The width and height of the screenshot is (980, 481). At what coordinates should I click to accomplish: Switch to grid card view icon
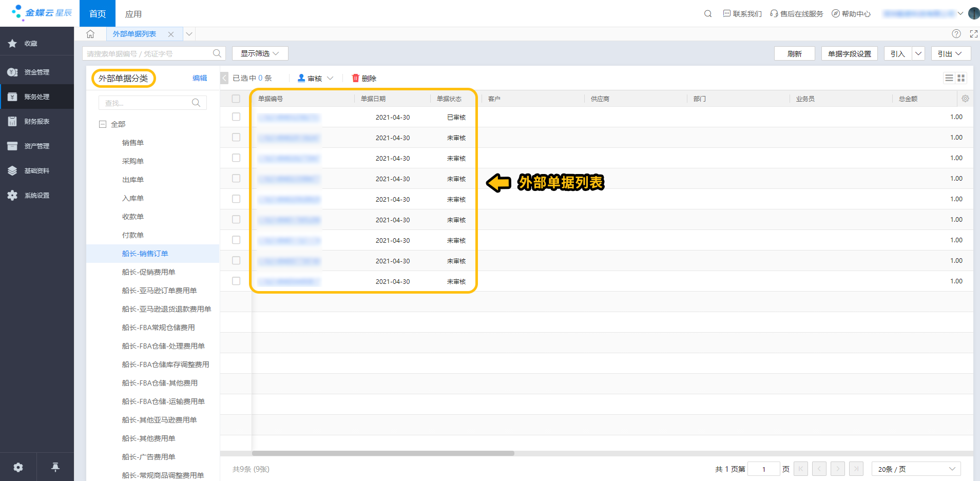point(961,78)
